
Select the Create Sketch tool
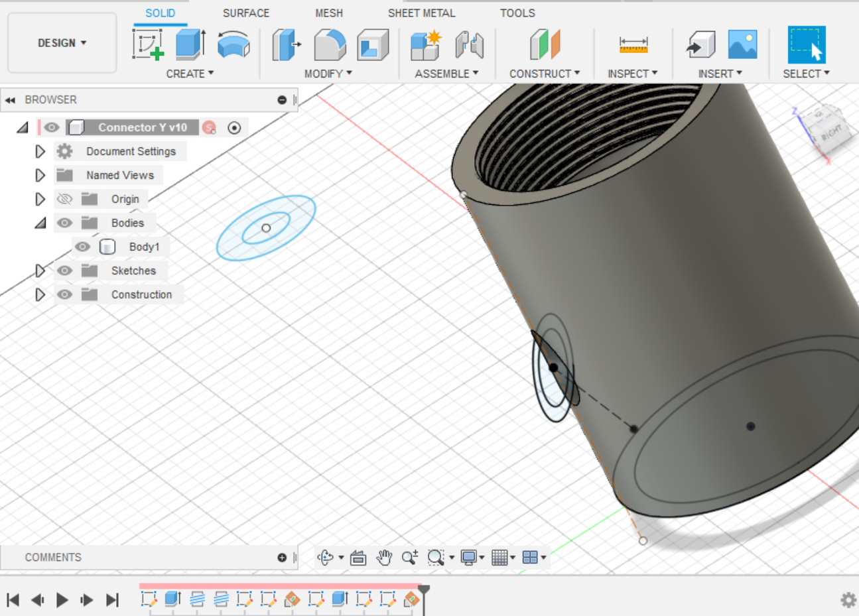[147, 43]
